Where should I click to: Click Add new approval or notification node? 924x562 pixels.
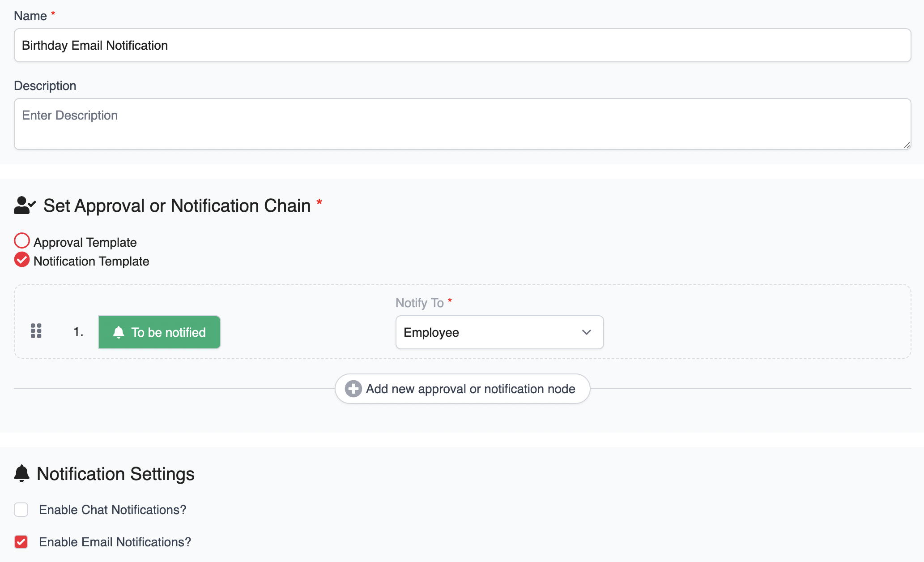(470, 389)
